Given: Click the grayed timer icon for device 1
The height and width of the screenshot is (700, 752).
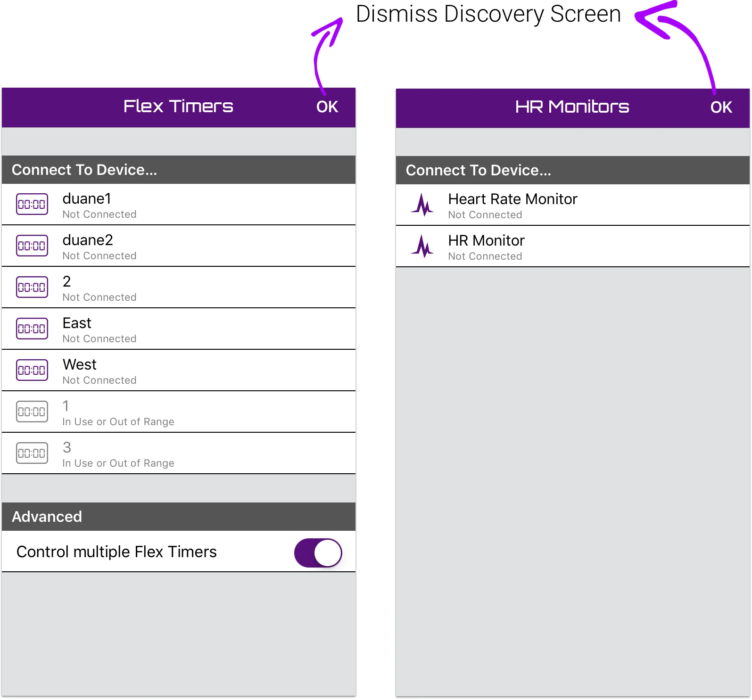Looking at the screenshot, I should click(32, 412).
